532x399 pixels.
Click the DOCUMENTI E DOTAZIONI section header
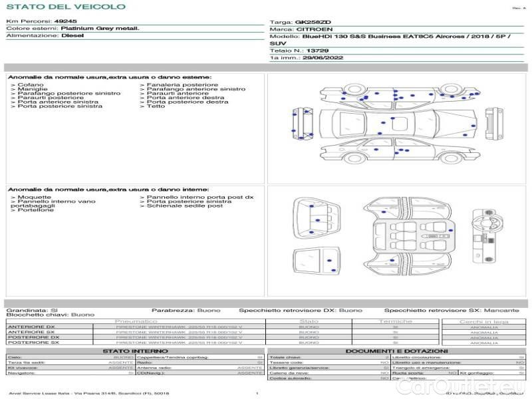[396, 351]
